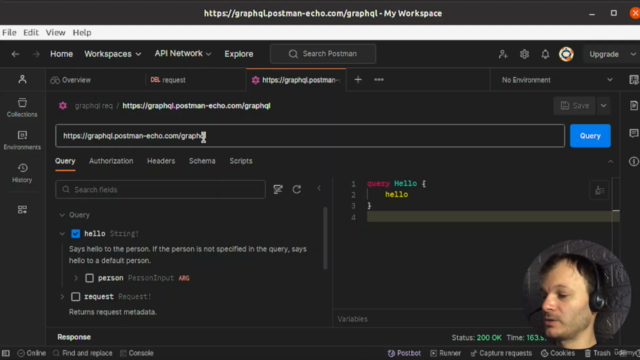Expand the person argument node
The height and width of the screenshot is (360, 640).
click(76, 278)
